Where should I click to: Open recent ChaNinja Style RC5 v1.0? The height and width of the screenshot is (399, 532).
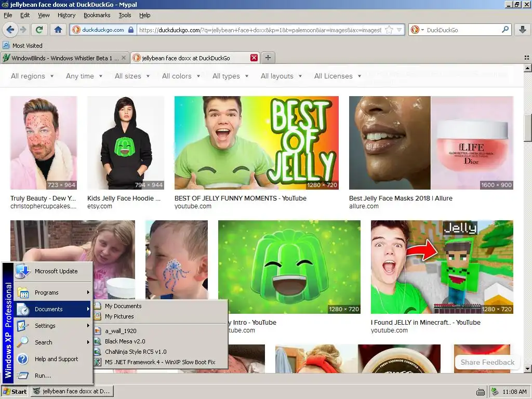160,352
